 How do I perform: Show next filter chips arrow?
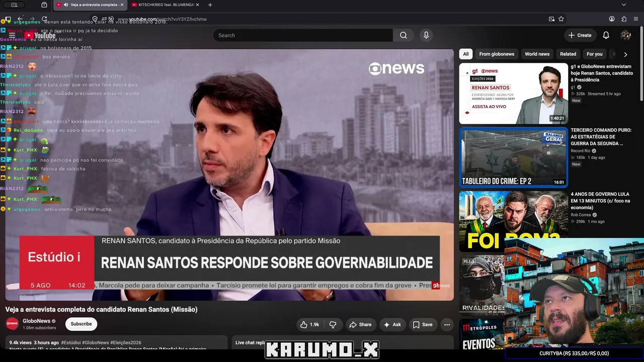(x=625, y=54)
